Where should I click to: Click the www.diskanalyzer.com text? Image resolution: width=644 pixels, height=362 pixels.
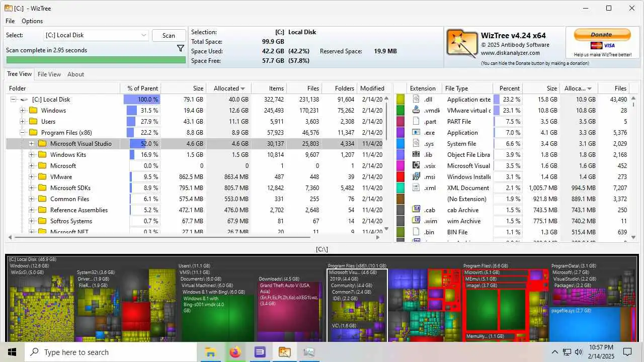point(510,53)
